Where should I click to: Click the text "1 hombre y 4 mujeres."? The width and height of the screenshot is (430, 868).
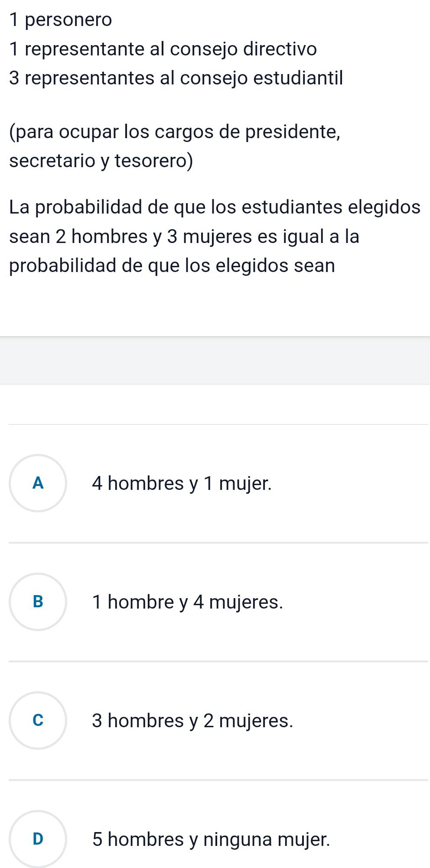pos(187,602)
